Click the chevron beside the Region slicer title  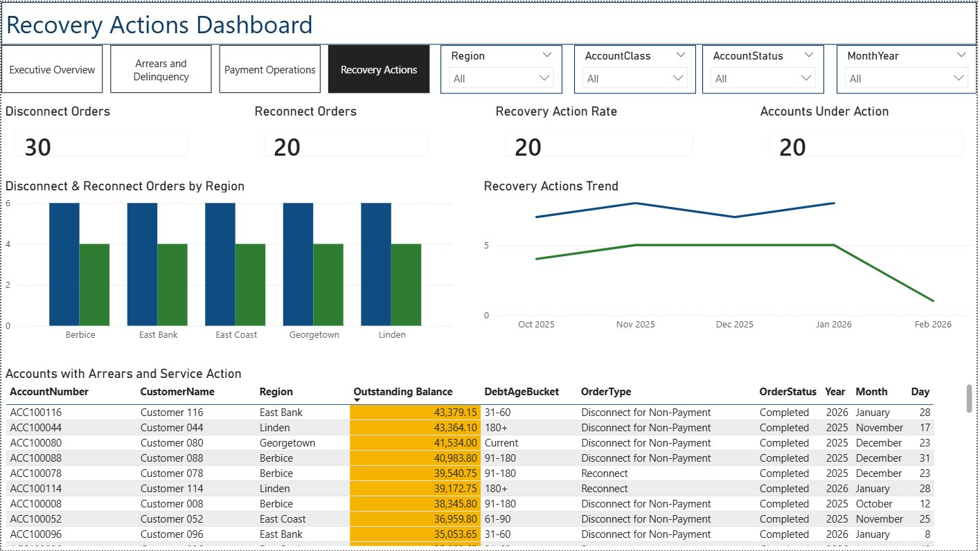click(x=547, y=55)
